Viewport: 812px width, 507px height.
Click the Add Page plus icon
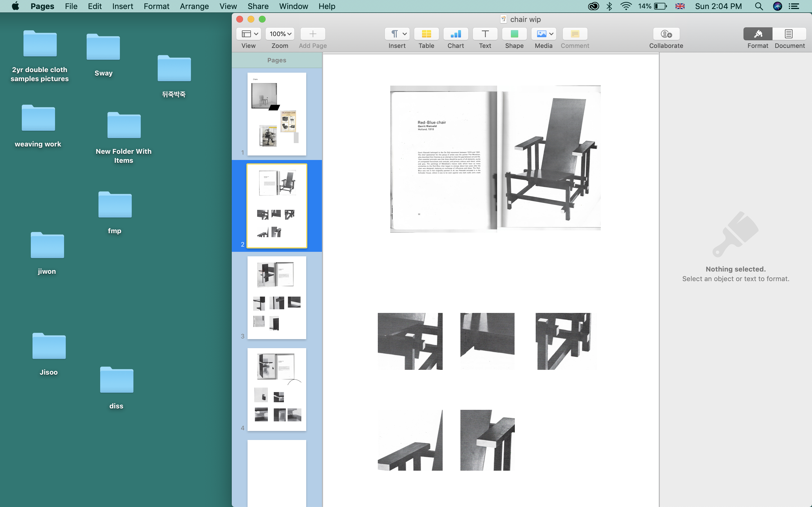[x=312, y=34]
